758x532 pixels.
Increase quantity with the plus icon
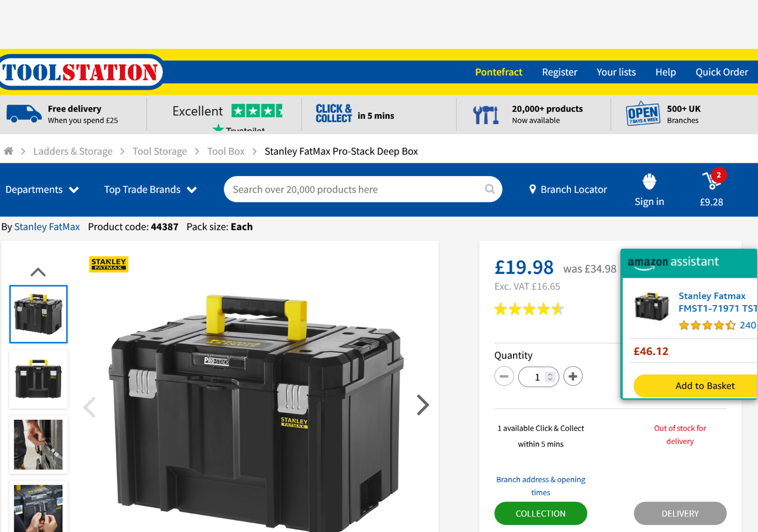click(573, 376)
